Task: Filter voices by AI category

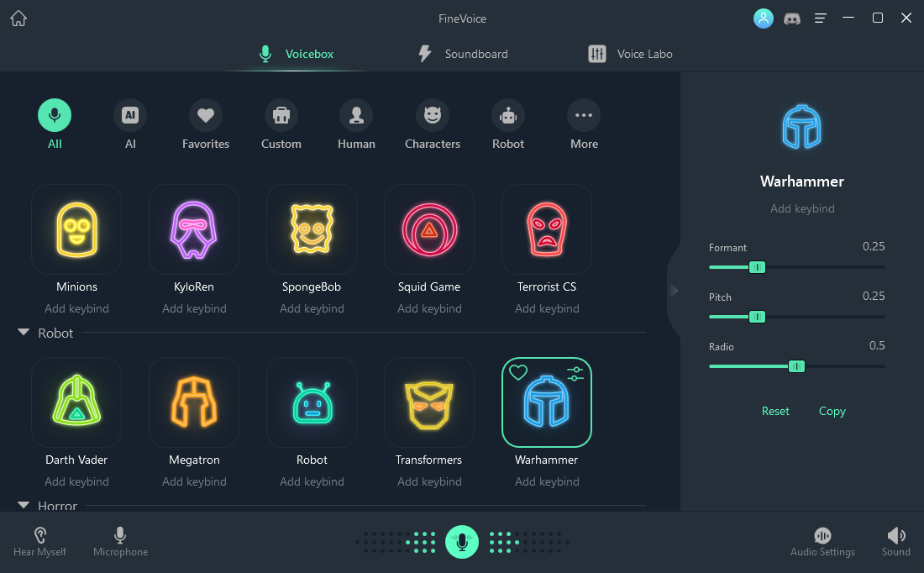Action: [130, 124]
